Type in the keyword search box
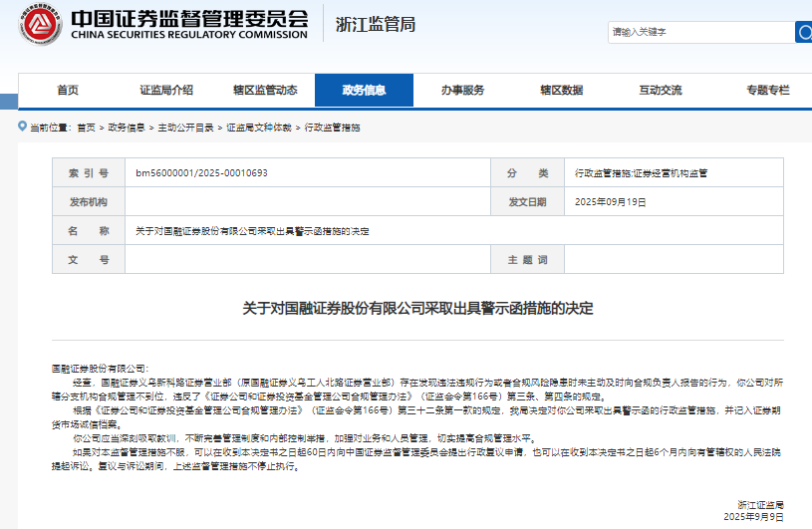812x529 pixels. click(x=699, y=32)
